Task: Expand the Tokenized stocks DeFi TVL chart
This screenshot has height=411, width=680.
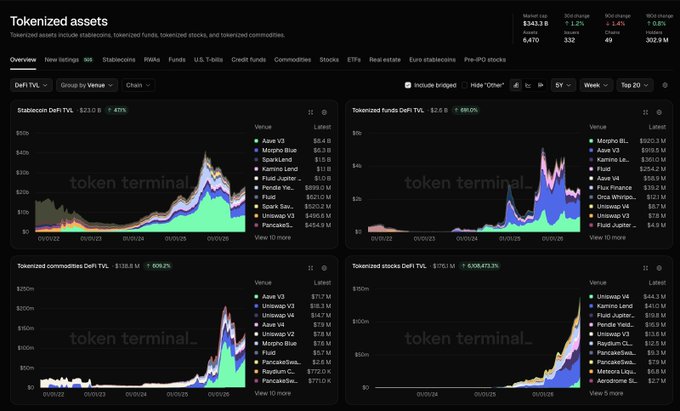Action: point(645,268)
